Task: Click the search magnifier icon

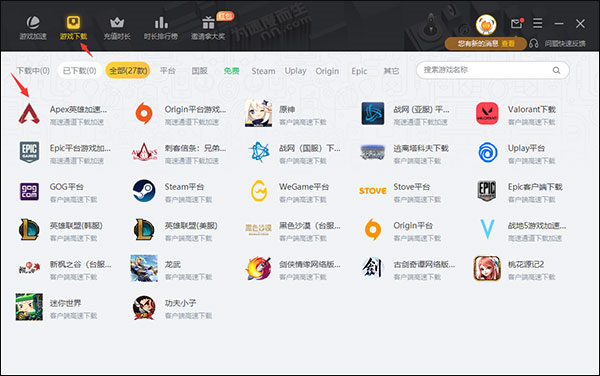Action: 556,70
